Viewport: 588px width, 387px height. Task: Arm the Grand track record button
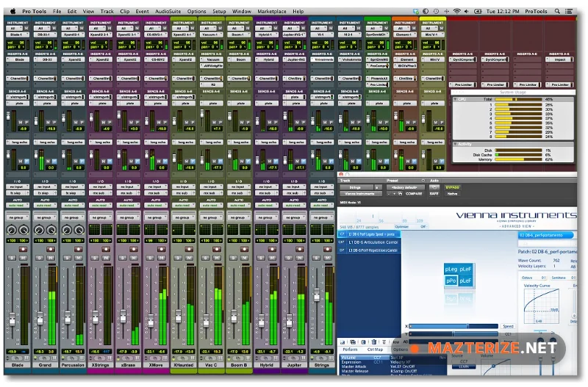pos(51,249)
